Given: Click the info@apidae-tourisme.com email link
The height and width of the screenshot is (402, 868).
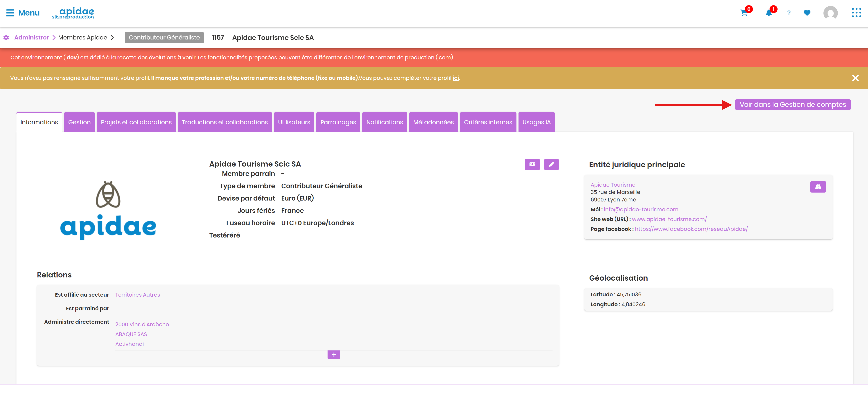Looking at the screenshot, I should (640, 209).
